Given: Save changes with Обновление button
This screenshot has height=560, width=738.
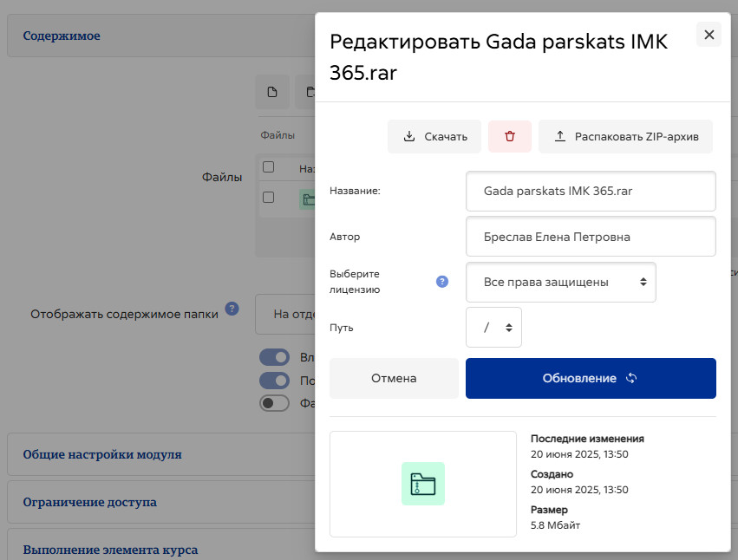Looking at the screenshot, I should tap(591, 378).
